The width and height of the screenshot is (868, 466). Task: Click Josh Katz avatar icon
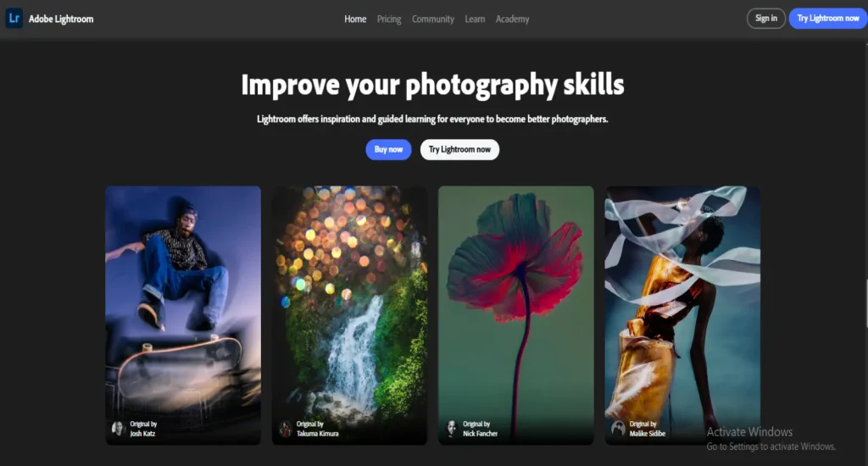118,429
